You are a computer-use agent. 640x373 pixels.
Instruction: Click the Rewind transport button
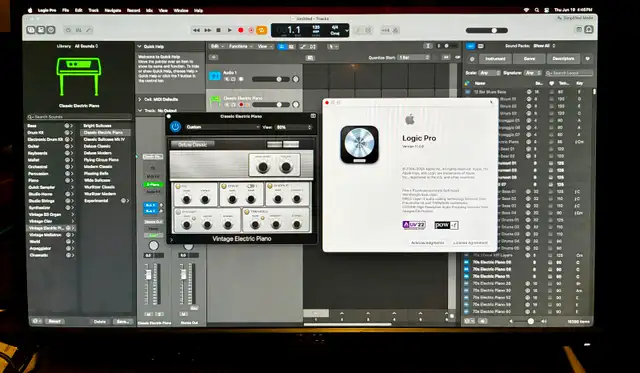click(196, 30)
